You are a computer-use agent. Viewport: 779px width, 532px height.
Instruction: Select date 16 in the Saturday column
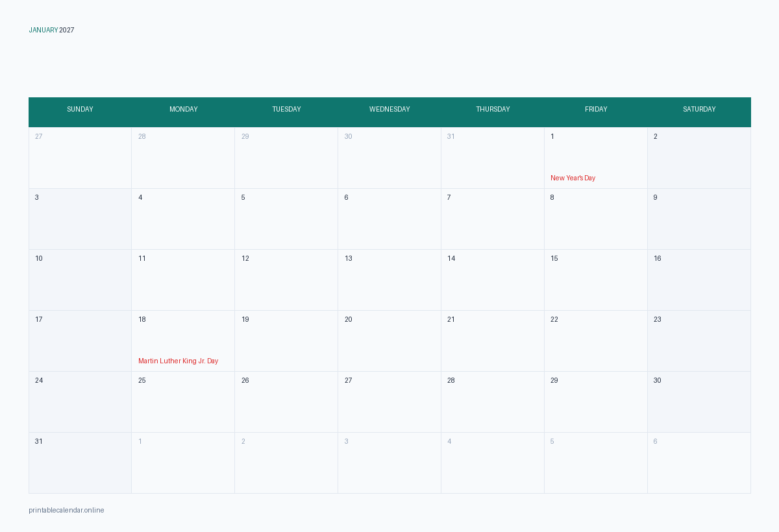point(658,259)
